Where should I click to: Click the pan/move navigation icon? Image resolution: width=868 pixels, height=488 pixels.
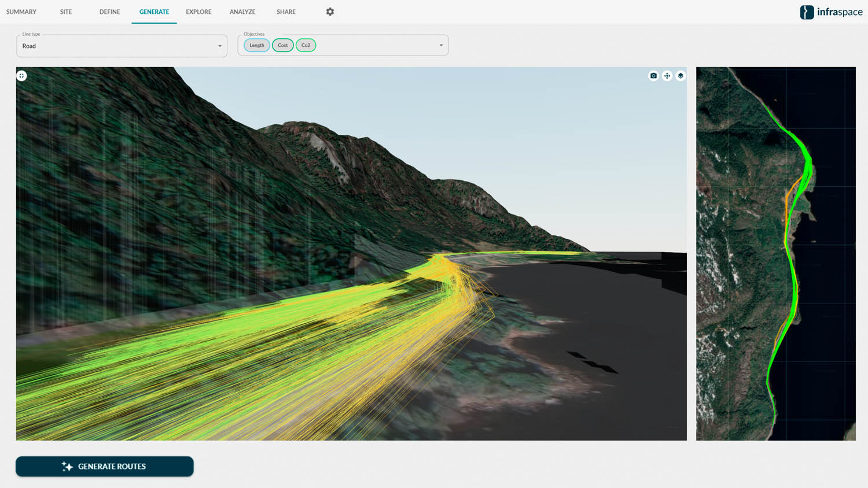click(667, 76)
